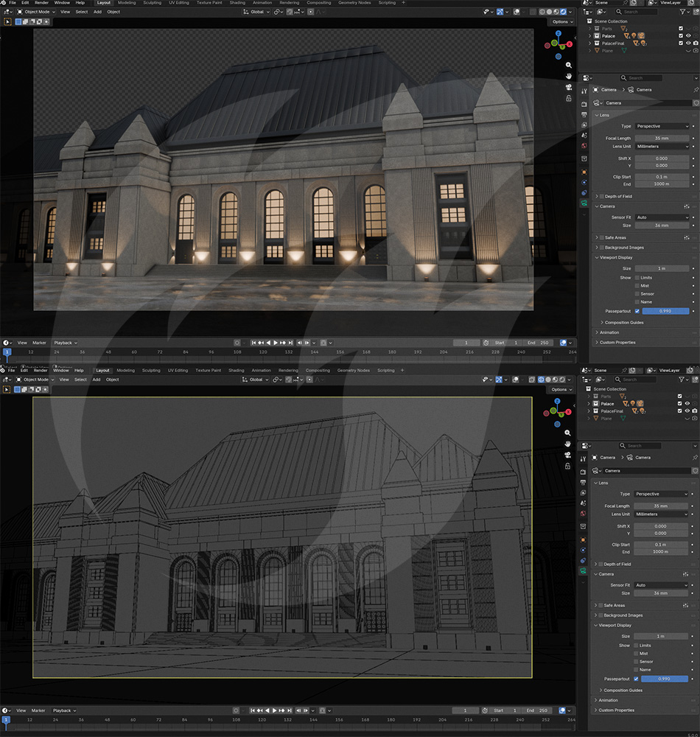Select rendered shading mode in top window

pos(563,12)
